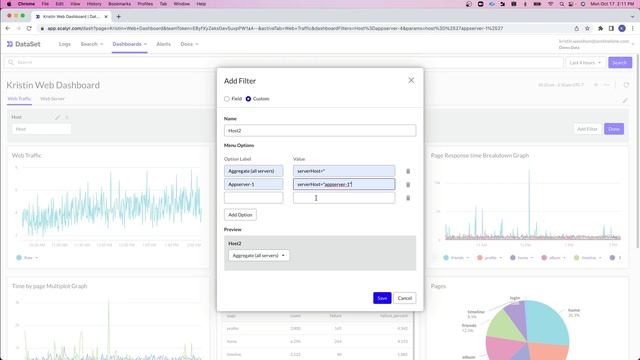Image resolution: width=640 pixels, height=360 pixels.
Task: Select the Field radio button
Action: 227,99
